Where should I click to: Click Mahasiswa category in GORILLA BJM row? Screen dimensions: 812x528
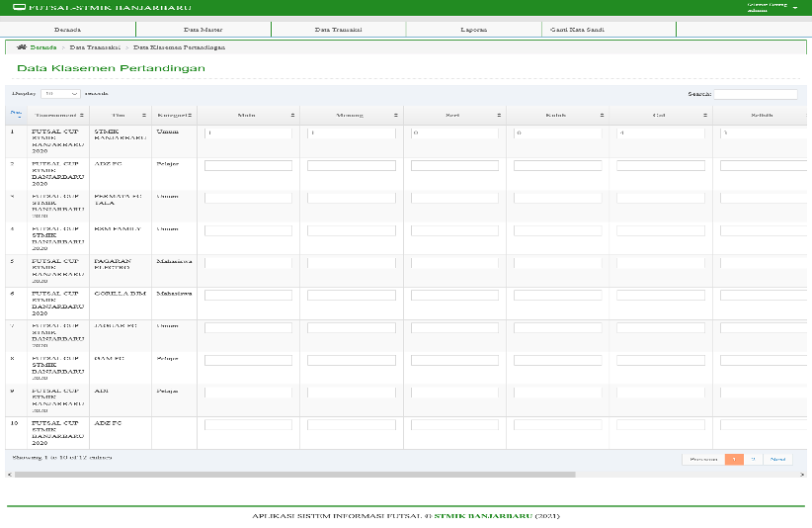(x=174, y=294)
